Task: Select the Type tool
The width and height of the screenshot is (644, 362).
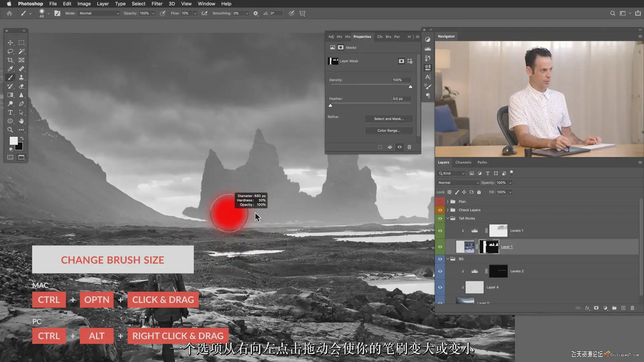Action: pyautogui.click(x=10, y=112)
